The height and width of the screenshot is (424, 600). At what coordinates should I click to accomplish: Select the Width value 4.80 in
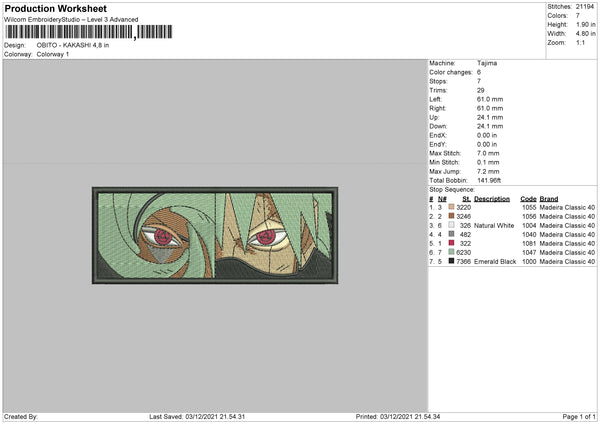(x=585, y=34)
